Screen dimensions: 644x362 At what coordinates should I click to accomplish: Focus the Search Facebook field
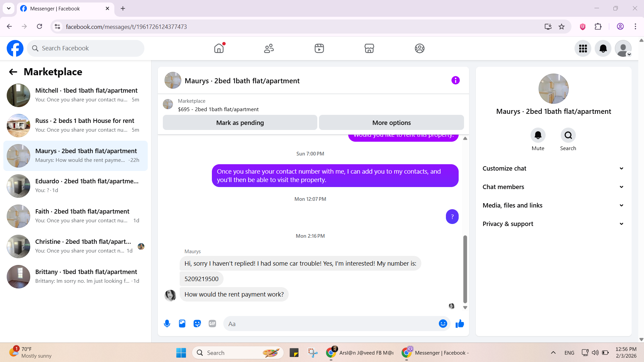point(86,48)
